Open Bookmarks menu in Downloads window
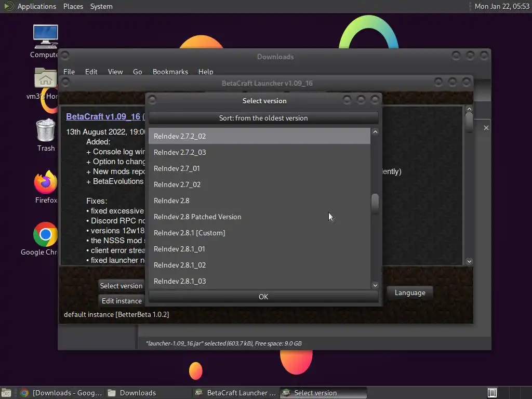The height and width of the screenshot is (399, 532). click(x=170, y=72)
